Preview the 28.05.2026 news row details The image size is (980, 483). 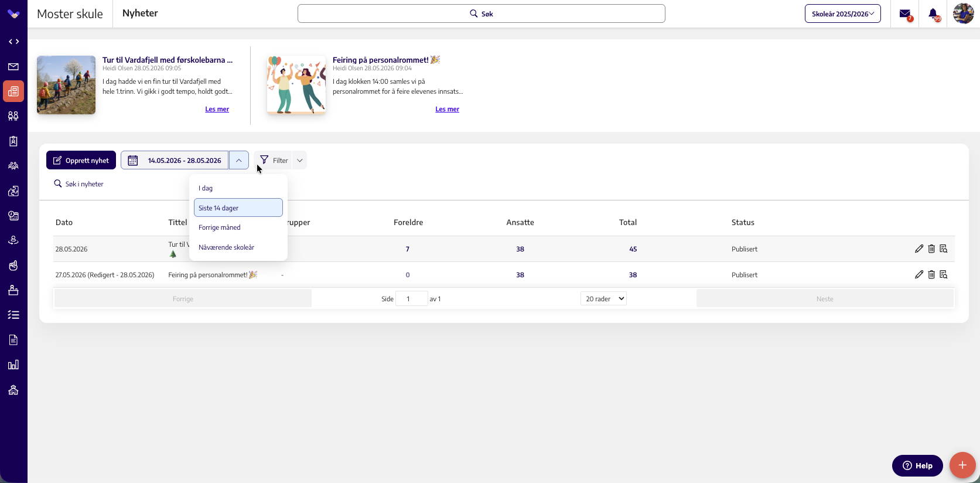click(944, 249)
